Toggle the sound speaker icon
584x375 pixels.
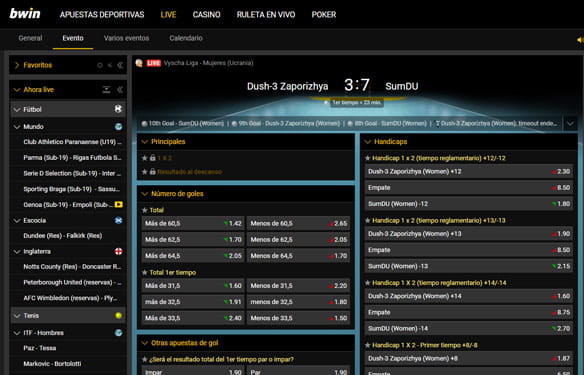(x=580, y=39)
